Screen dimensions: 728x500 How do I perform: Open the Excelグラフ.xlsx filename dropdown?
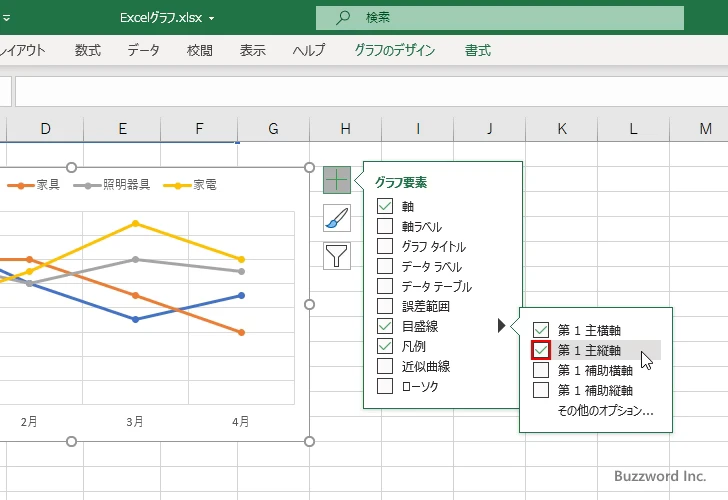pos(212,19)
